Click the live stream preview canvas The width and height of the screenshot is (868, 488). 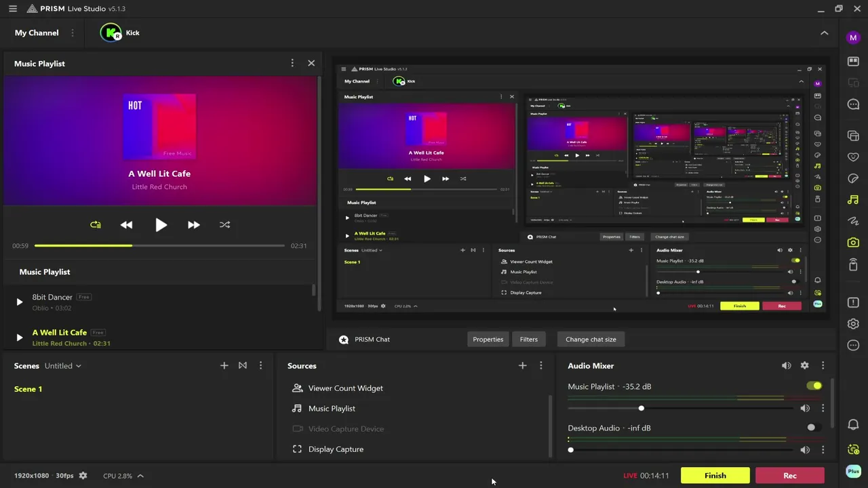tap(580, 188)
